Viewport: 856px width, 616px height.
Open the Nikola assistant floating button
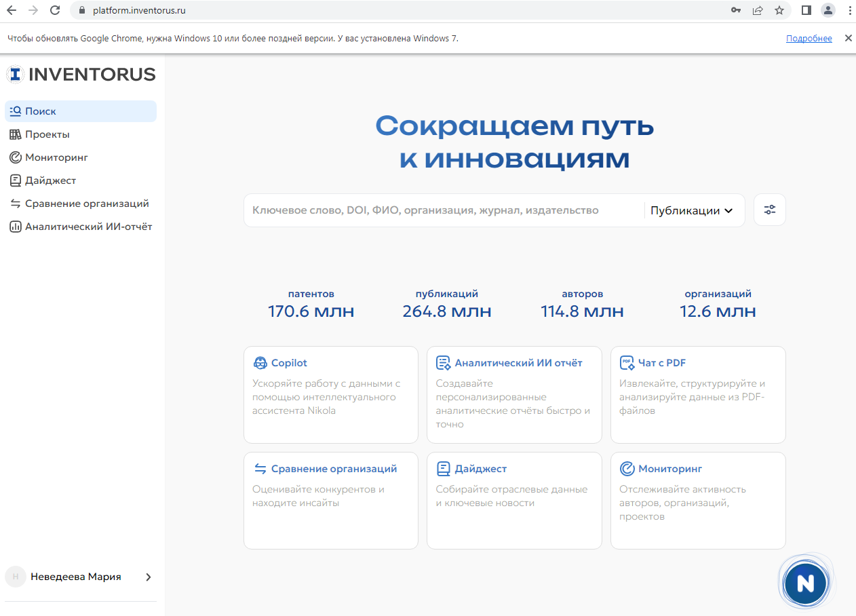pyautogui.click(x=805, y=581)
